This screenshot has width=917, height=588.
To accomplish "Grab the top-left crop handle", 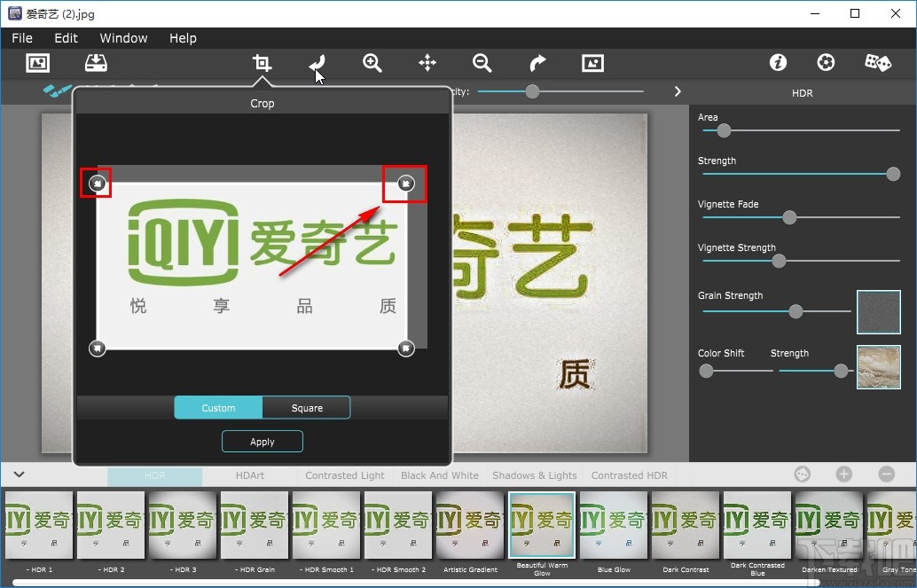I will point(98,184).
